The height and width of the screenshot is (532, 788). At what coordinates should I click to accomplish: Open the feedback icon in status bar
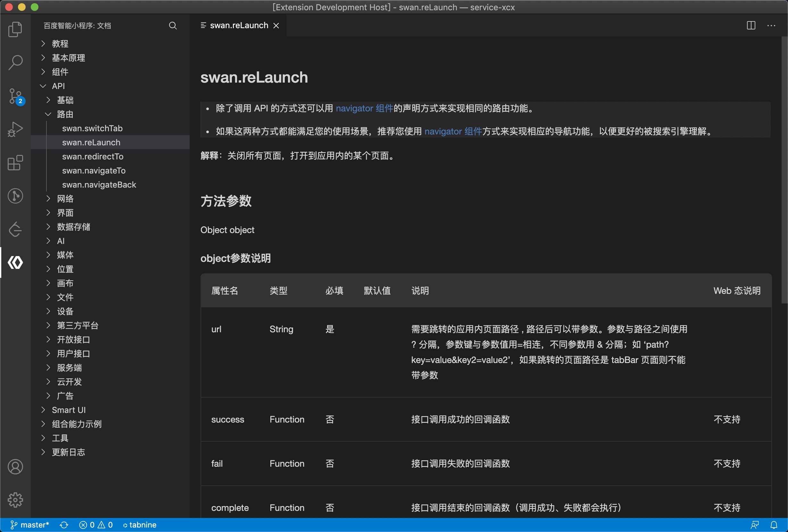(x=754, y=525)
